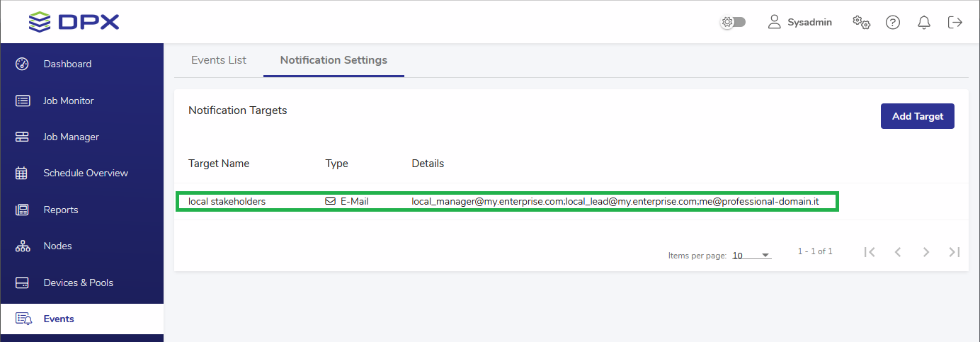Open Nodes using the hierarchy icon
980x342 pixels.
tap(22, 246)
